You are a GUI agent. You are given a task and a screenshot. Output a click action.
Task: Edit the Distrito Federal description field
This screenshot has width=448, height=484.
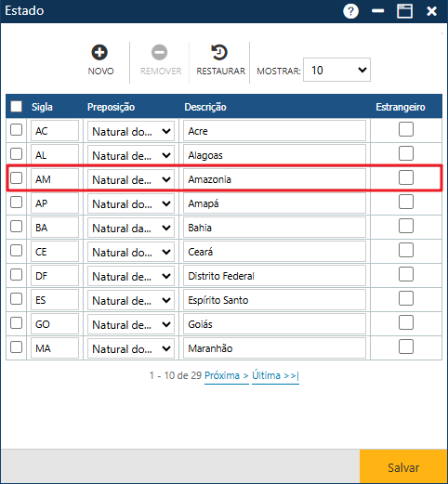click(x=274, y=276)
